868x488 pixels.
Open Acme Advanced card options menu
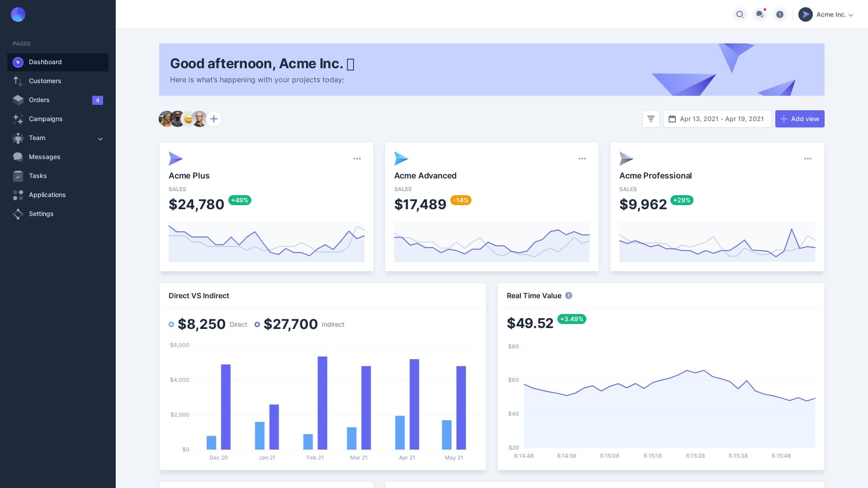click(582, 159)
